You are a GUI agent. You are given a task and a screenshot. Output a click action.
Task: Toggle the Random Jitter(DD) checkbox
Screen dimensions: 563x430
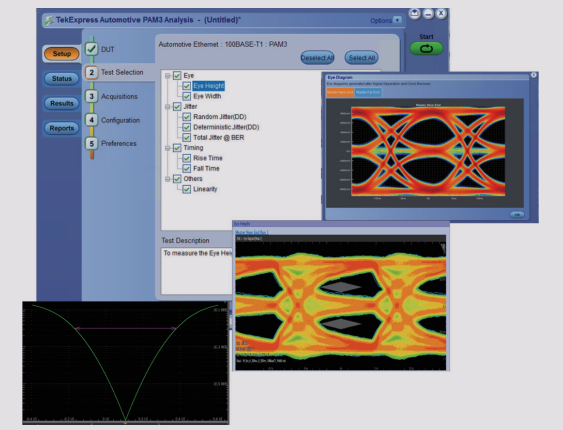click(x=186, y=117)
